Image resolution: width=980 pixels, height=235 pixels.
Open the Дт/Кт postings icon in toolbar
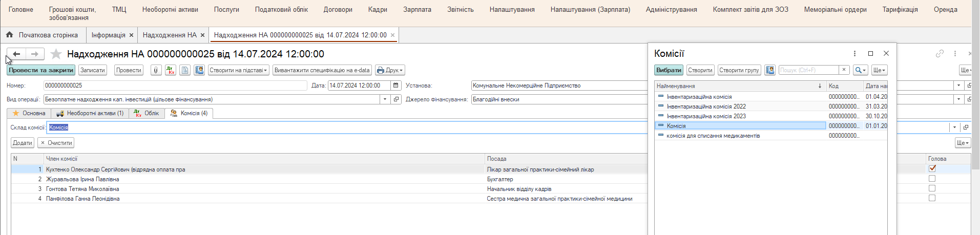tap(171, 70)
